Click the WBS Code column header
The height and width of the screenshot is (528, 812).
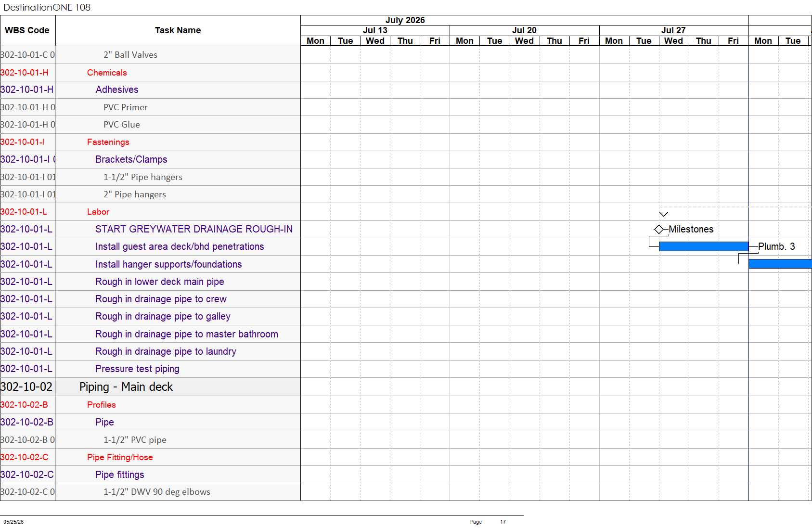coord(27,30)
